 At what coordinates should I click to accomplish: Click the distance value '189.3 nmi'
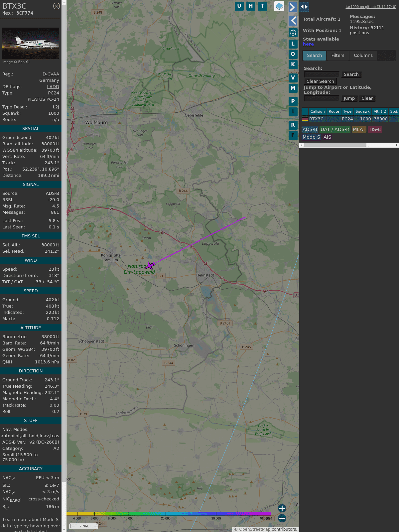pos(49,176)
